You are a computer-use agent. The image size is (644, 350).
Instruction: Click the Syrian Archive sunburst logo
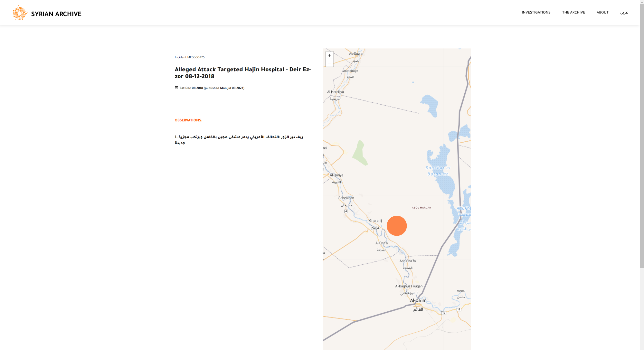(19, 13)
